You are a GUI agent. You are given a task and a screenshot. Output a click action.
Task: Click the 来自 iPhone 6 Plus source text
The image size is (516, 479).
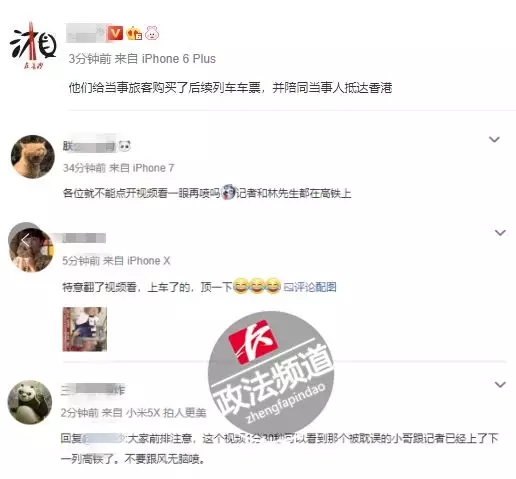(x=165, y=59)
